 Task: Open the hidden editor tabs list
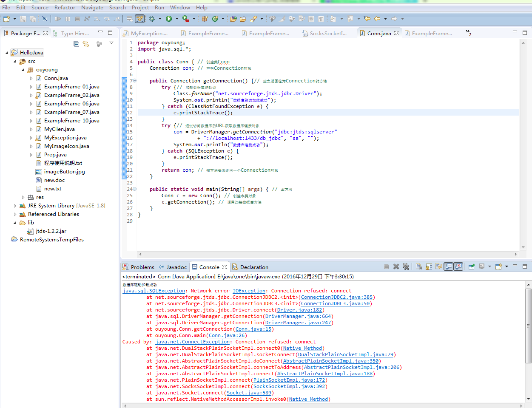(x=468, y=33)
